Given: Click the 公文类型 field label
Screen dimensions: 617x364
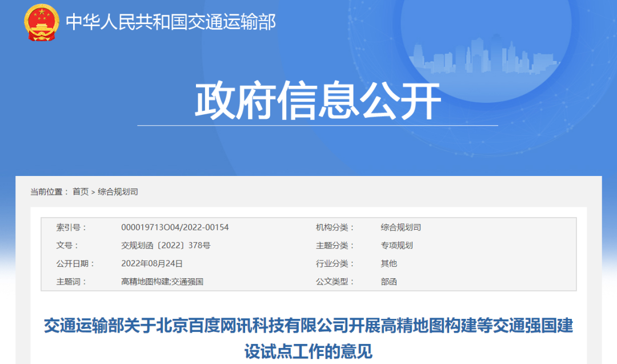Looking at the screenshot, I should (x=335, y=282).
